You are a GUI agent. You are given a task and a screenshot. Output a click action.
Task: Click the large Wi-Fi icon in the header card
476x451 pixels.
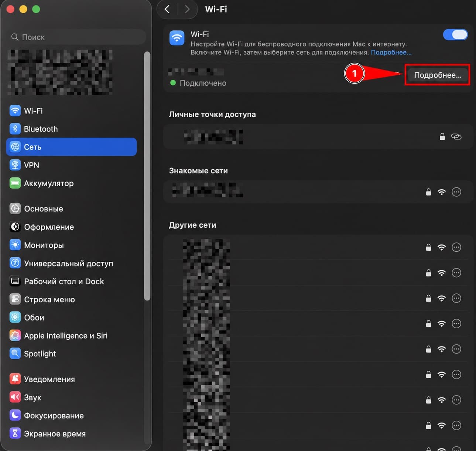177,38
